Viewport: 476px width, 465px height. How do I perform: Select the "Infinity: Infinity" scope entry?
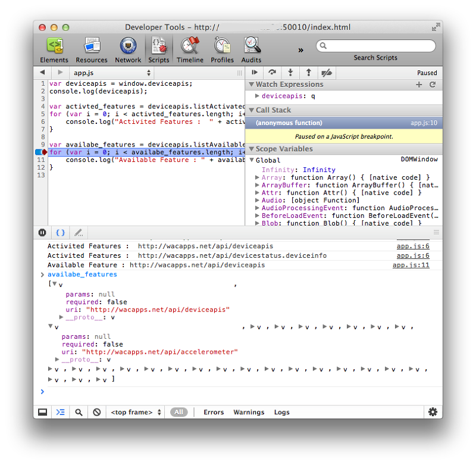point(299,170)
